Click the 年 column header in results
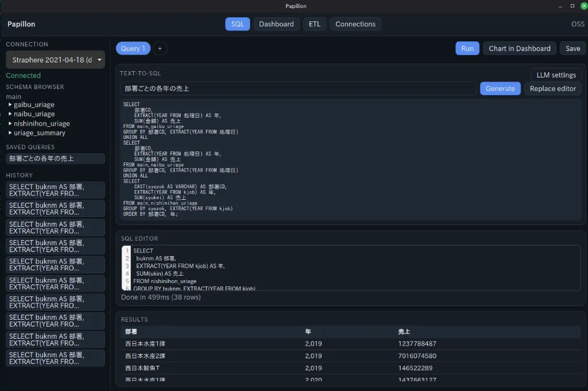 tap(308, 331)
